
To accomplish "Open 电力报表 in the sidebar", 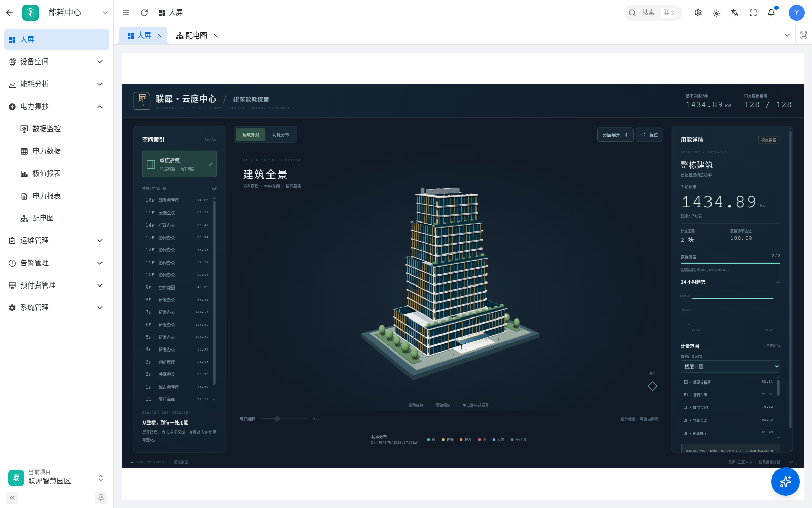I will 56,196.
